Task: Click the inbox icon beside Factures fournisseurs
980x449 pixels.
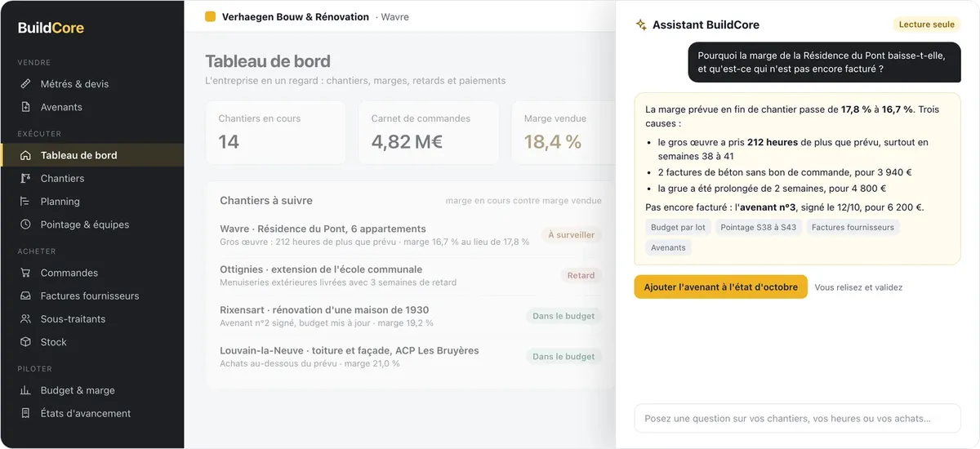Action: click(25, 296)
